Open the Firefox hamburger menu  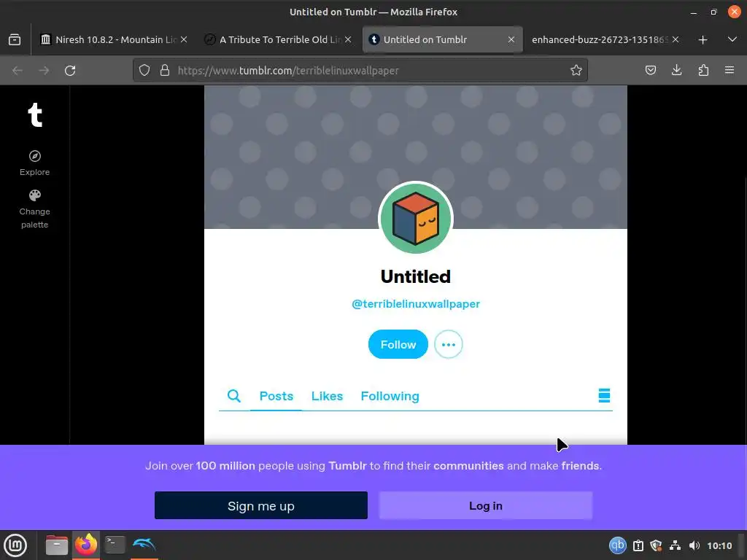click(x=729, y=71)
